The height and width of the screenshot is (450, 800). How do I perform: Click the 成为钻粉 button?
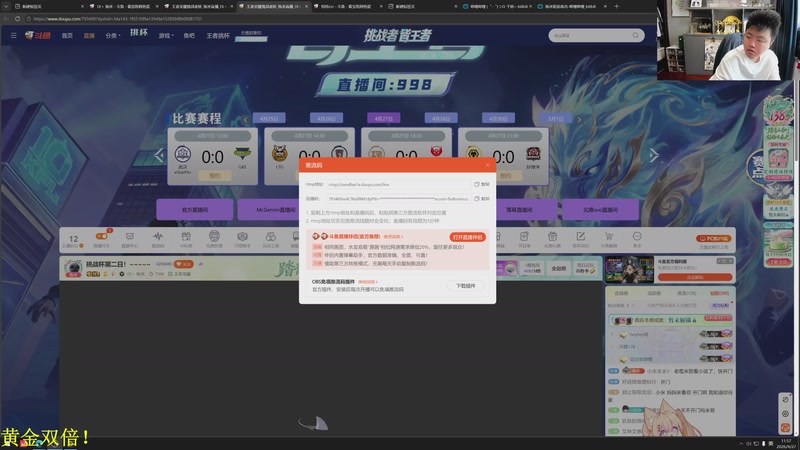pos(720,305)
